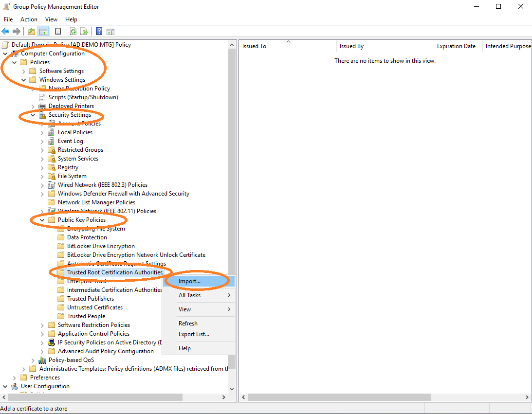This screenshot has width=532, height=414.
Task: Collapse the Public Key Policies node
Action: pos(42,220)
